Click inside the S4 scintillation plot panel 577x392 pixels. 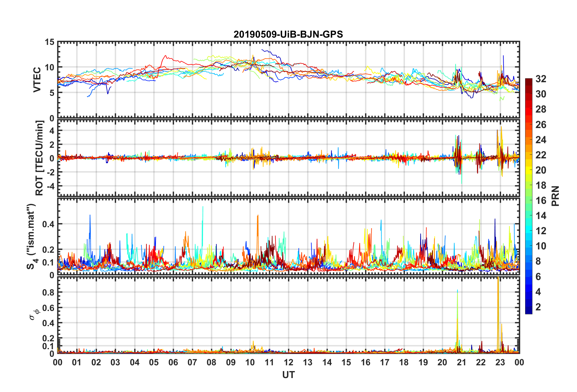pyautogui.click(x=288, y=237)
